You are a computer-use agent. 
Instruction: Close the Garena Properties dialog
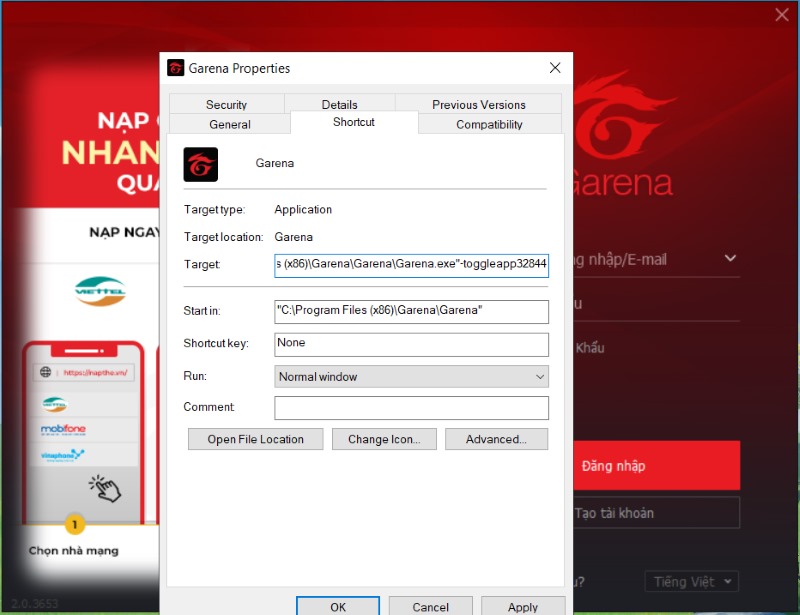[555, 68]
